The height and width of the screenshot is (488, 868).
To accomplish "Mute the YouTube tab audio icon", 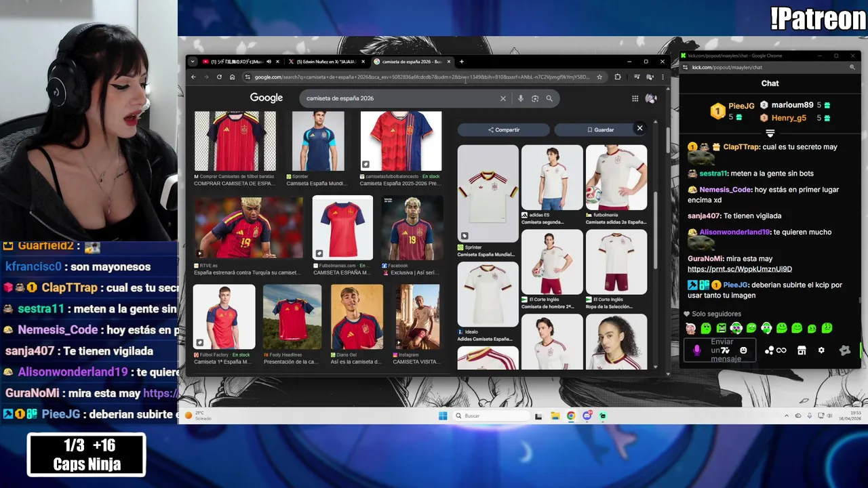I will (269, 62).
